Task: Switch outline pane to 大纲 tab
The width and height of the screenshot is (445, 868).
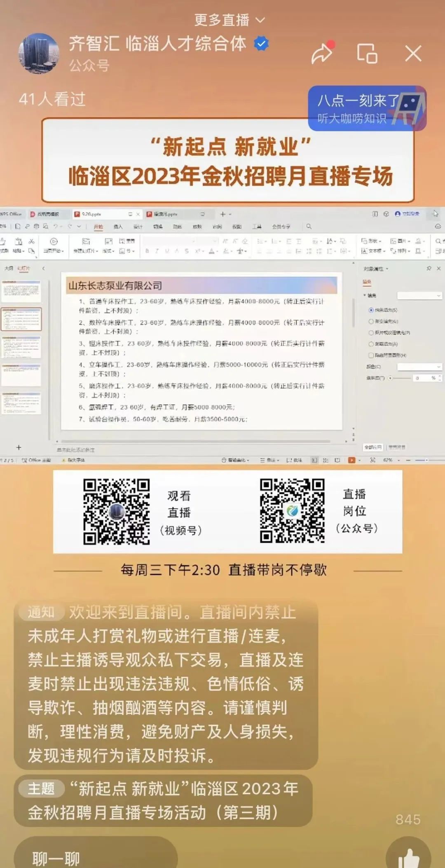Action: point(8,268)
